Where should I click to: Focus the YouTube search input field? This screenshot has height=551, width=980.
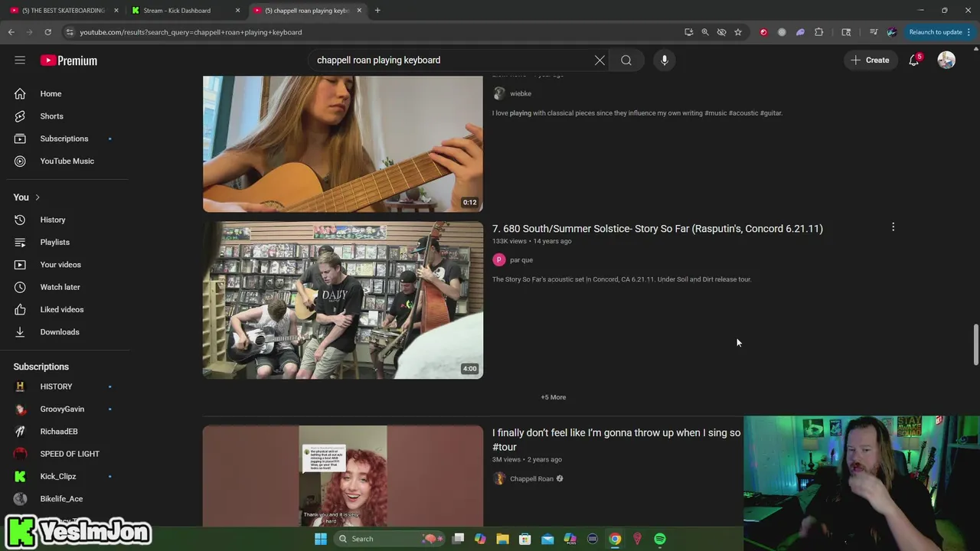pos(452,60)
